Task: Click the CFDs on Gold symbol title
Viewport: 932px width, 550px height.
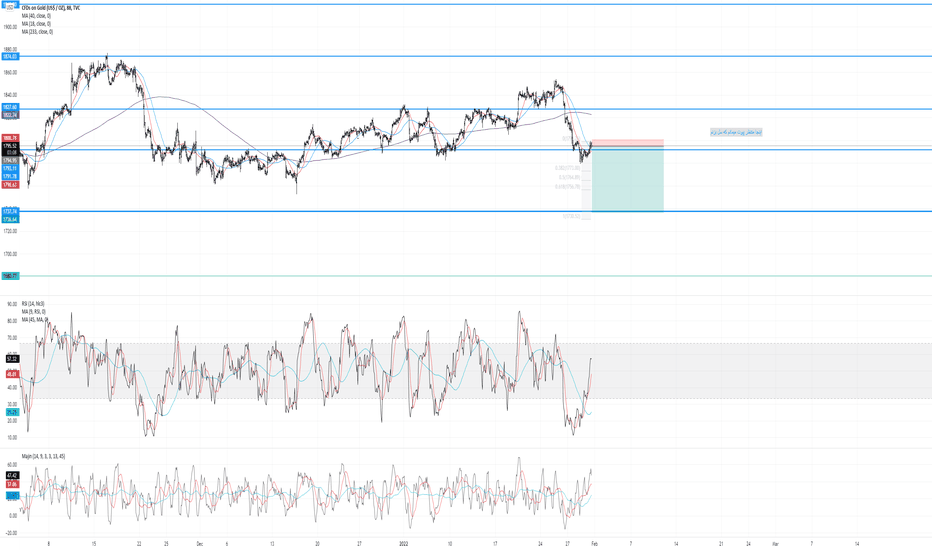Action: coord(51,8)
